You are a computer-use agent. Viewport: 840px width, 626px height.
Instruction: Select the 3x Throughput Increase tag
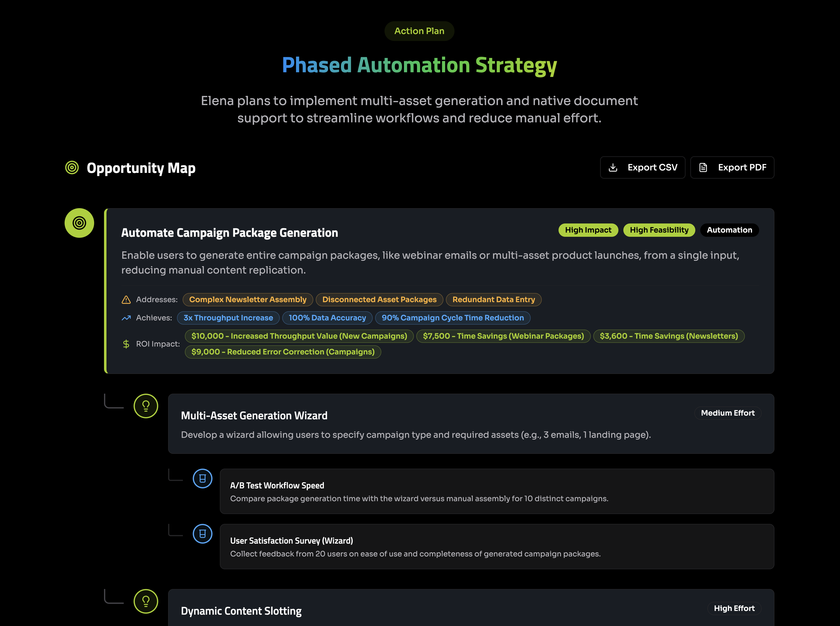point(228,318)
